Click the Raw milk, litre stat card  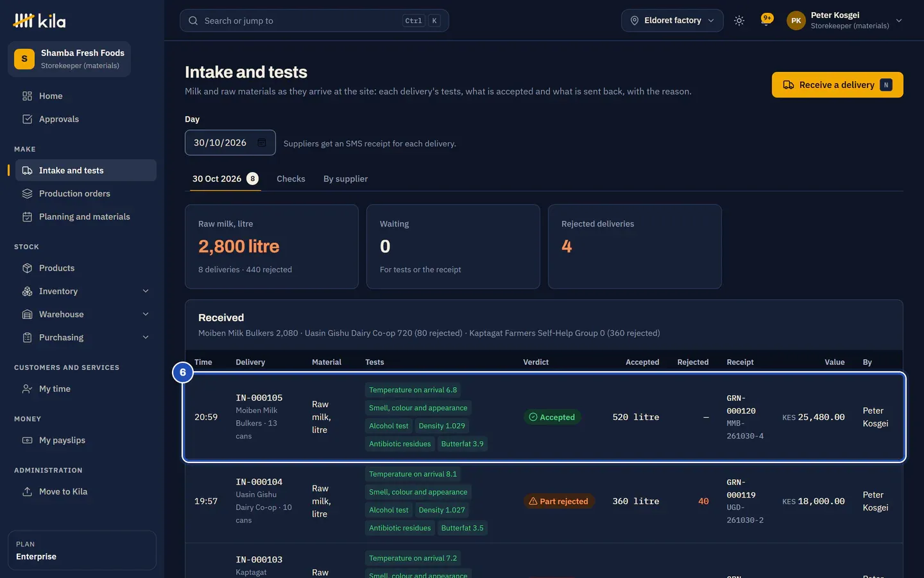point(271,247)
